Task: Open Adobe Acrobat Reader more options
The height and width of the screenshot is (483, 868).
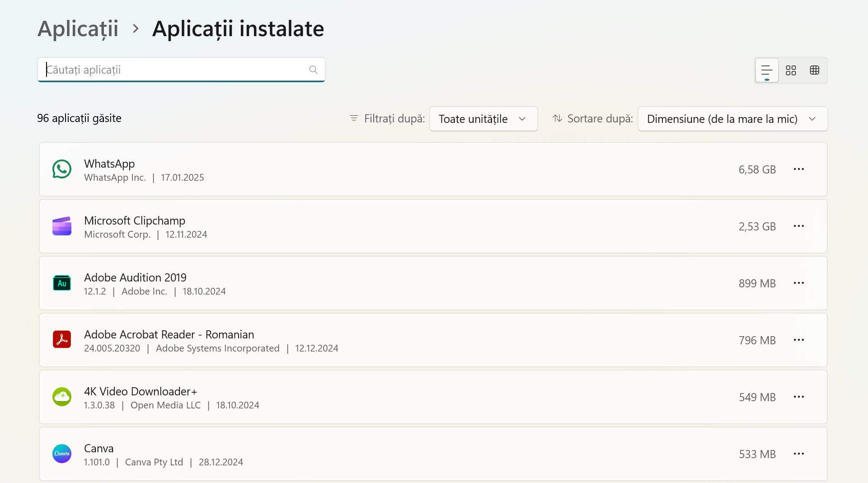Action: tap(799, 340)
